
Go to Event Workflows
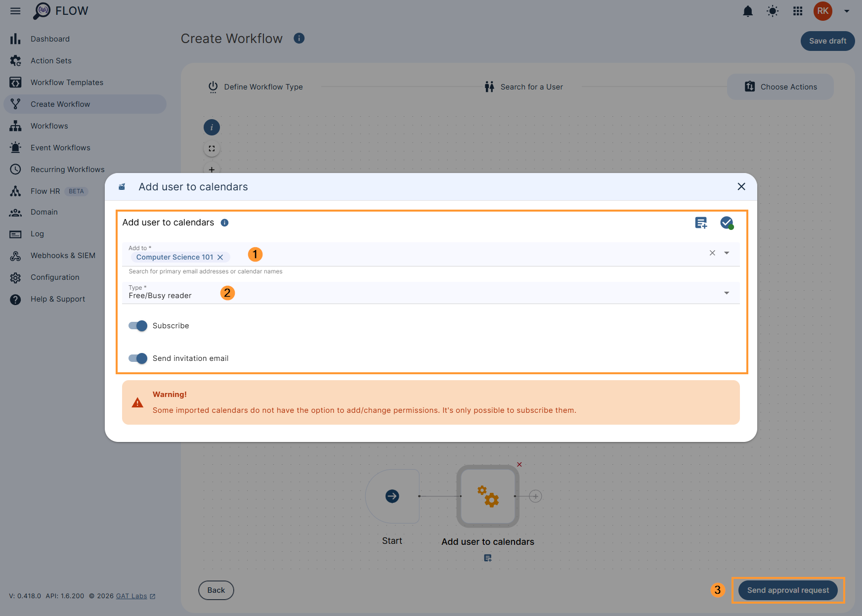click(60, 147)
